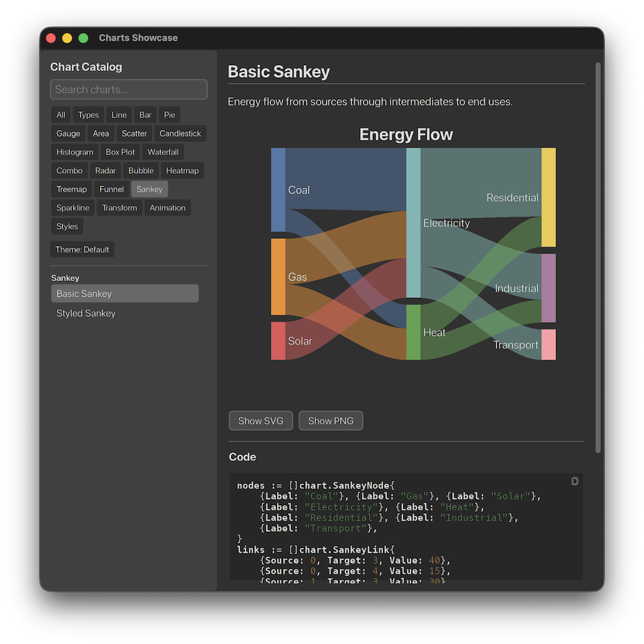This screenshot has height=644, width=644.
Task: Click the highlighted Sankey category chip
Action: [x=150, y=189]
